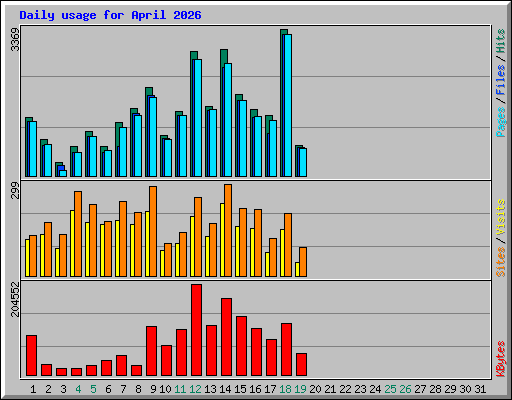Click the 'Sites' legend label
This screenshot has height=400, width=512.
[501, 262]
